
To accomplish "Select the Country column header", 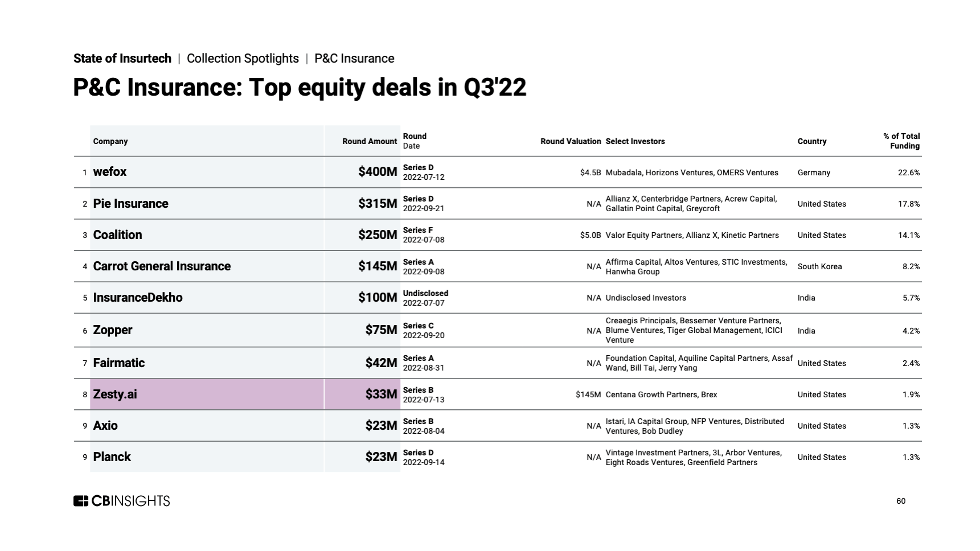I will click(812, 141).
